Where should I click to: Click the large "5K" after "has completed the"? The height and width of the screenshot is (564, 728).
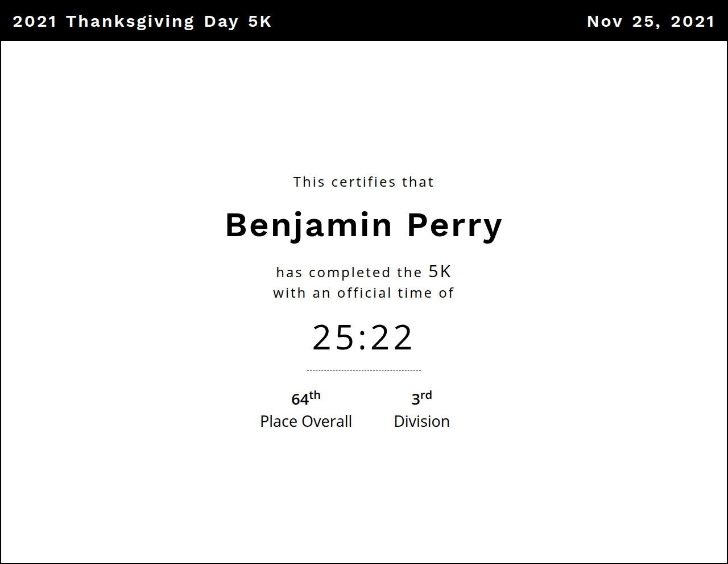[x=440, y=271]
